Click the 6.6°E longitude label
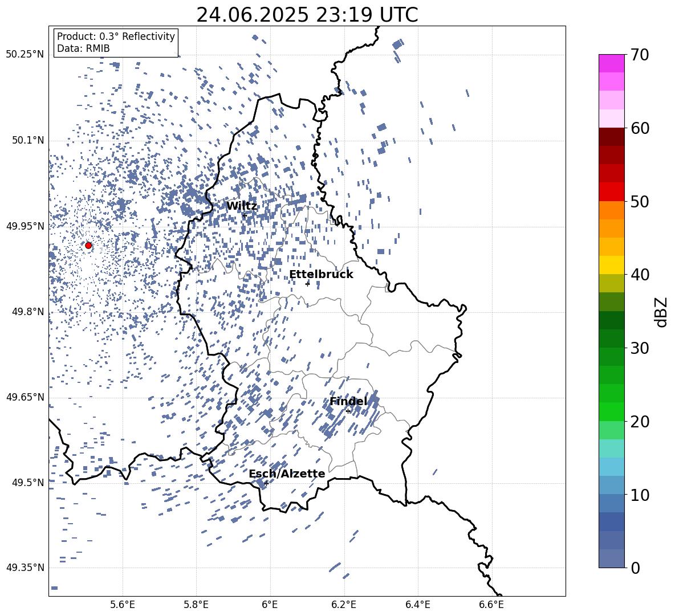The width and height of the screenshot is (675, 616). tap(491, 605)
